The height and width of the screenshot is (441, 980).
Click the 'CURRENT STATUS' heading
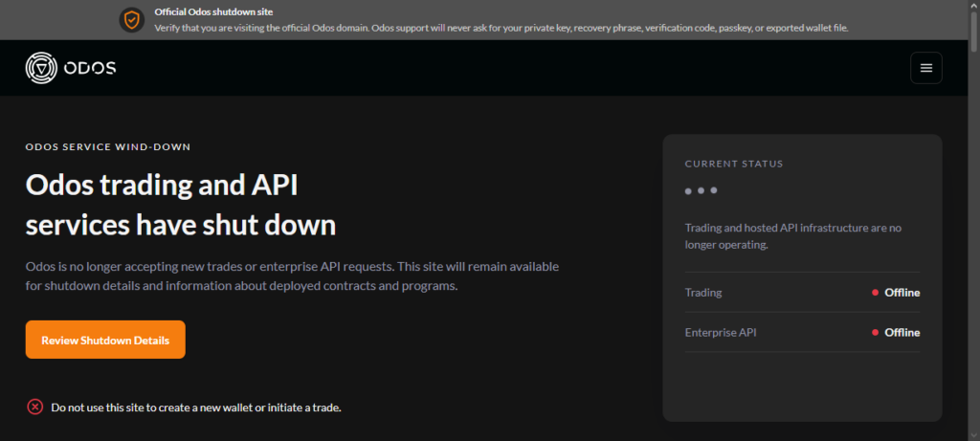734,165
